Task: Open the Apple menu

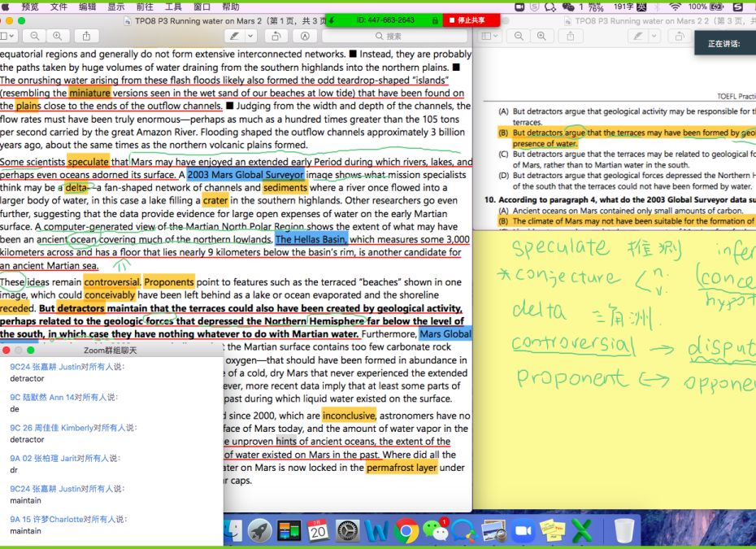Action: (x=6, y=7)
